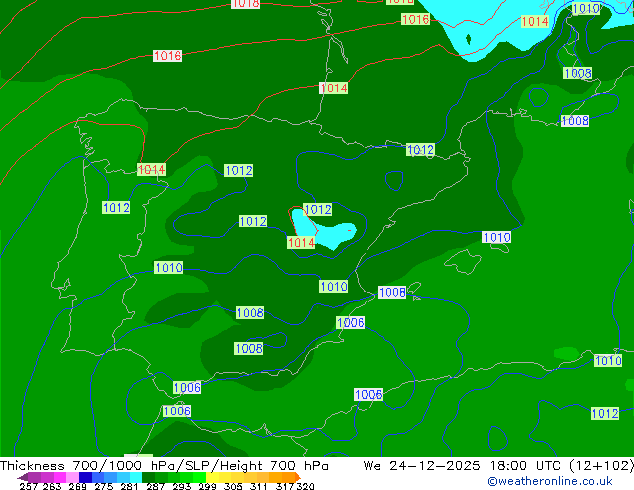Image resolution: width=634 pixels, height=490 pixels.
Task: Click the blue 1012 label on the Portugal-Spain border
Action: coord(116,207)
